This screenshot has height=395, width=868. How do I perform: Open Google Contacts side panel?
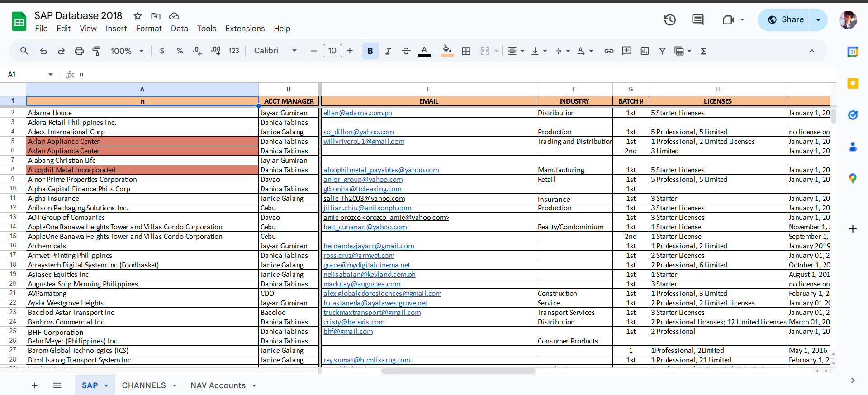click(853, 147)
